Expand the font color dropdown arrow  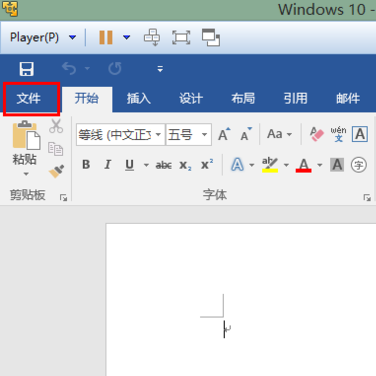[320, 165]
